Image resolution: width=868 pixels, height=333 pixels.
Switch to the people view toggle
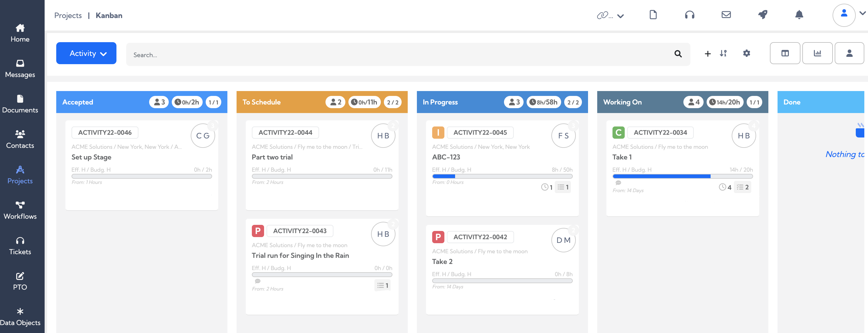click(x=849, y=53)
